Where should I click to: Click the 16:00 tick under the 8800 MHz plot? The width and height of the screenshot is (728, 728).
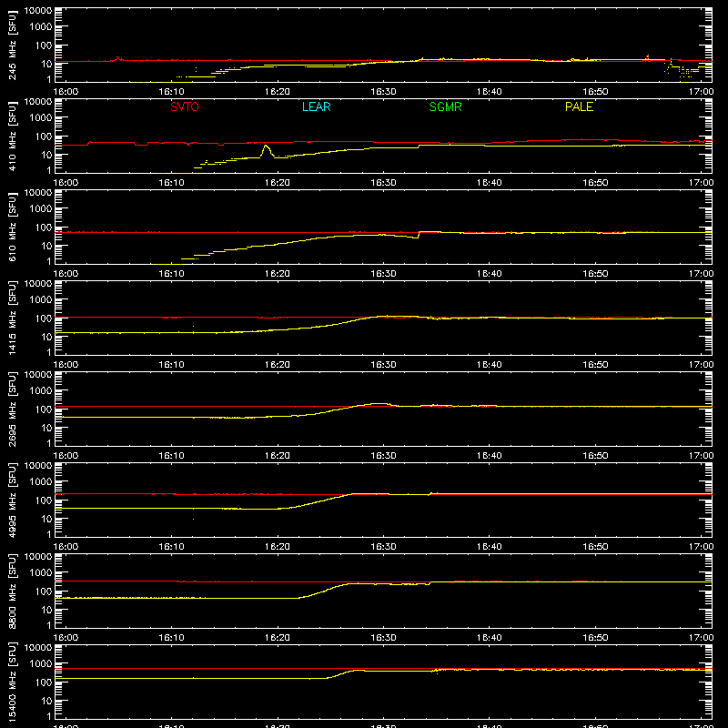(66, 638)
